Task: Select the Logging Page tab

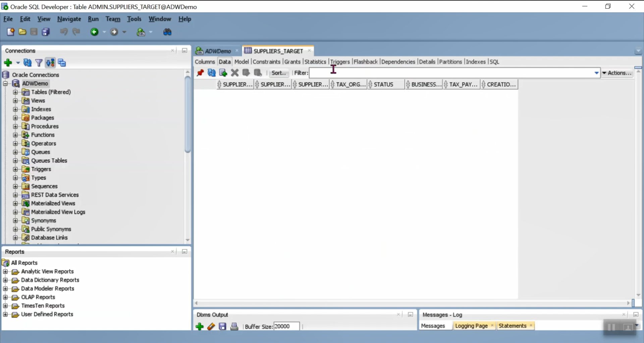Action: [471, 326]
